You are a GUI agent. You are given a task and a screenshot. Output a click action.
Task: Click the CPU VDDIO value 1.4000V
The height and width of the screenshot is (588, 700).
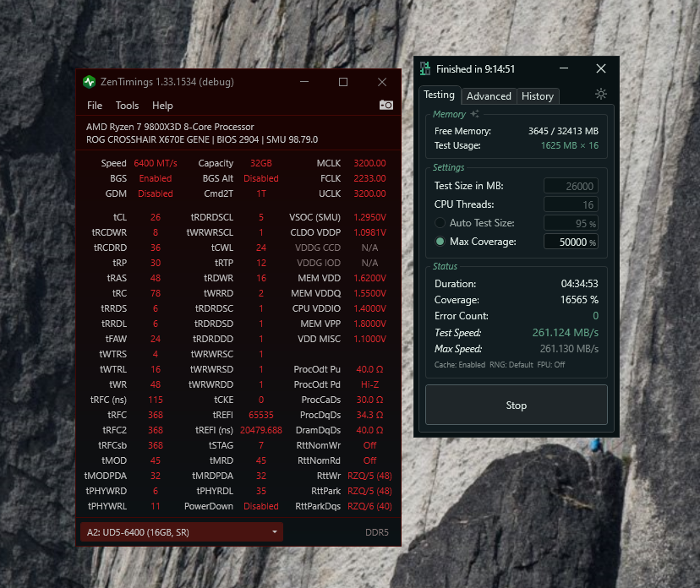369,308
